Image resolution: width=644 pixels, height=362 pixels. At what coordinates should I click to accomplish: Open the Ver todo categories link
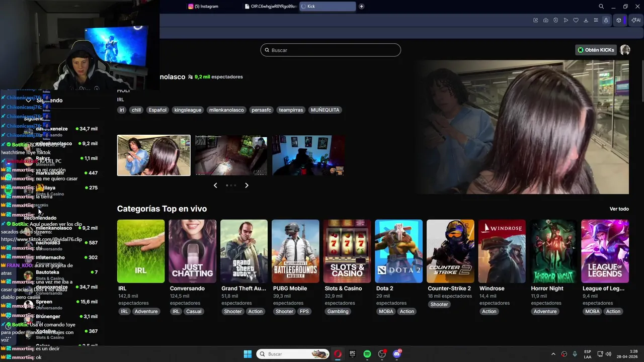coord(619,209)
